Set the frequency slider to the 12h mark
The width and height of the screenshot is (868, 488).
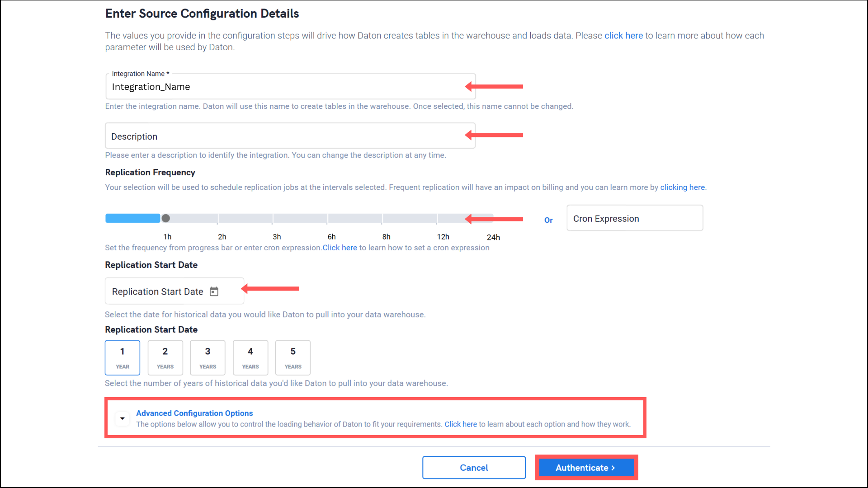(x=437, y=219)
